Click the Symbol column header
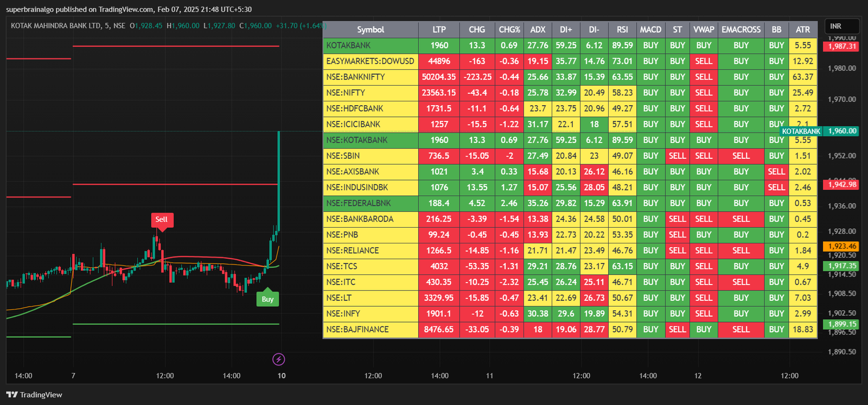Image resolution: width=868 pixels, height=405 pixels. click(371, 30)
